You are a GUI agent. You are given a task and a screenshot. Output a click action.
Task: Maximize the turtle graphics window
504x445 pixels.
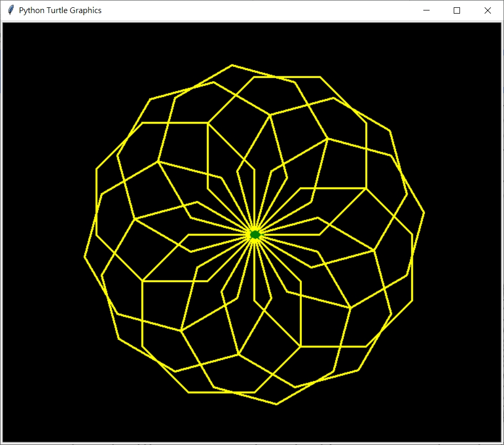coord(456,10)
